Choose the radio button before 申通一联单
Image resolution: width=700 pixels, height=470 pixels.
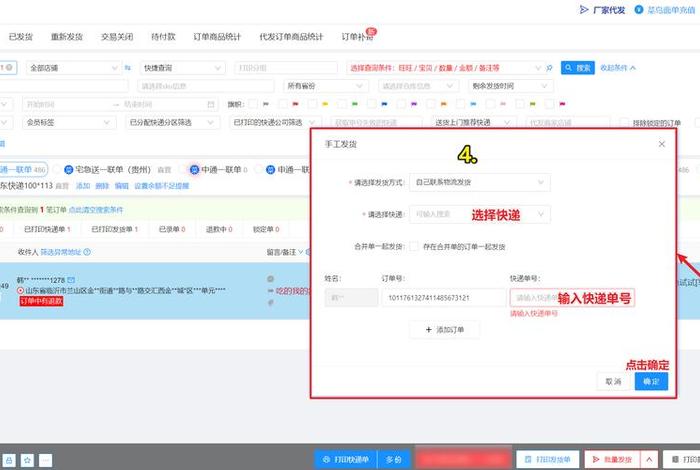(x=258, y=170)
